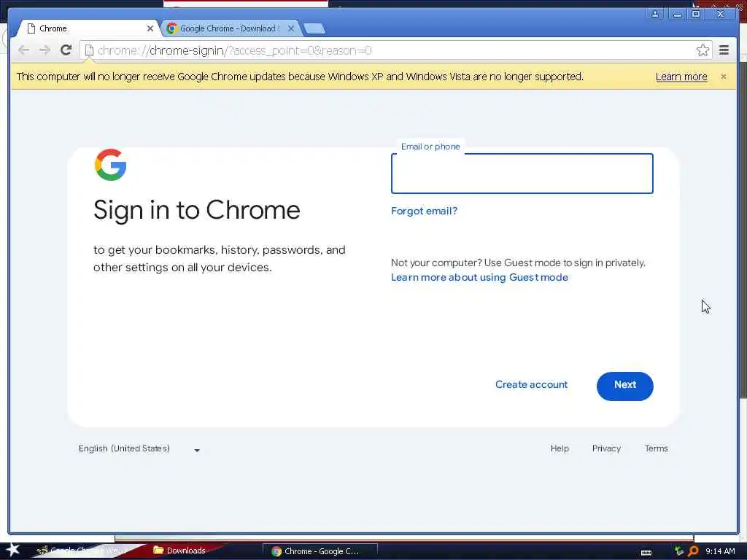Open a new tab
The width and height of the screenshot is (747, 560).
coord(314,28)
